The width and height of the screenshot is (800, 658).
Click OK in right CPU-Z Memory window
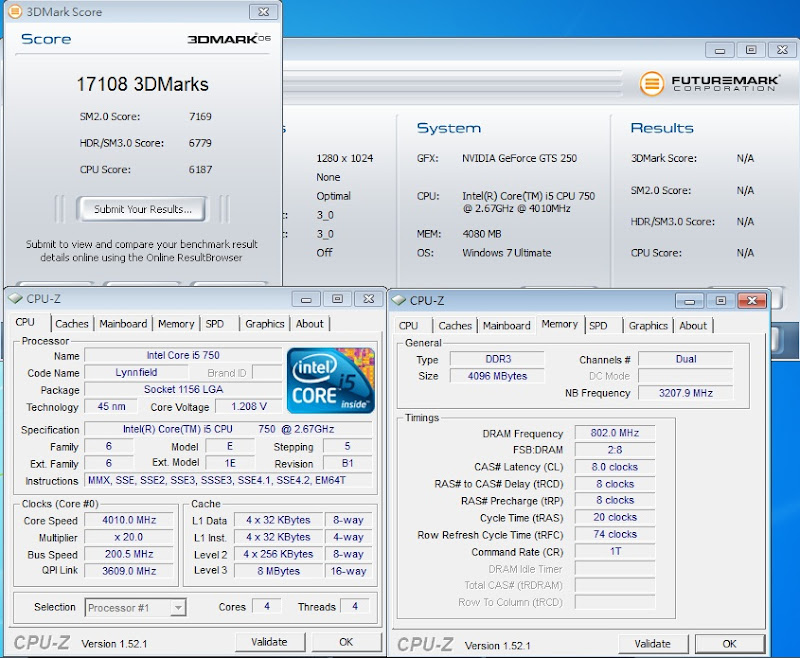730,644
